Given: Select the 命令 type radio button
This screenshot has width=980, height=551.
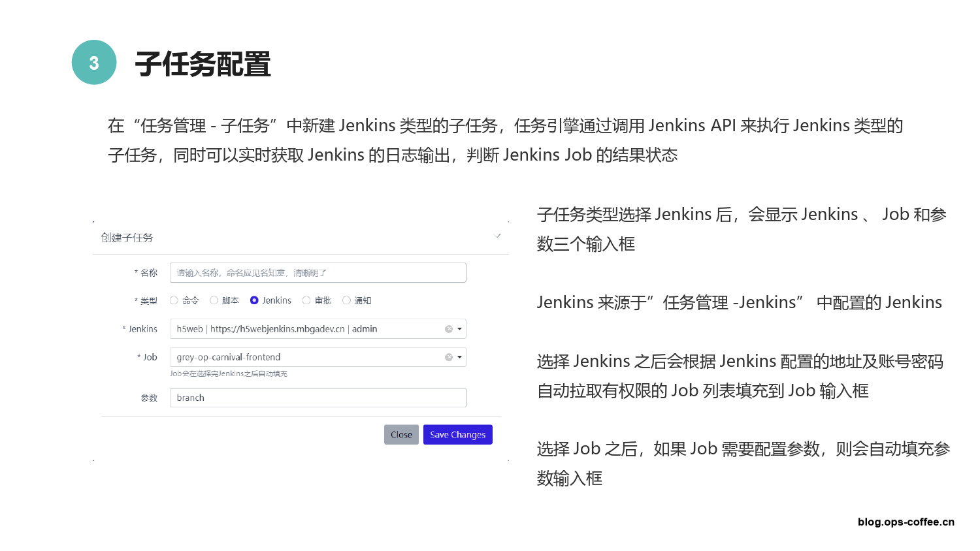Looking at the screenshot, I should coord(174,300).
